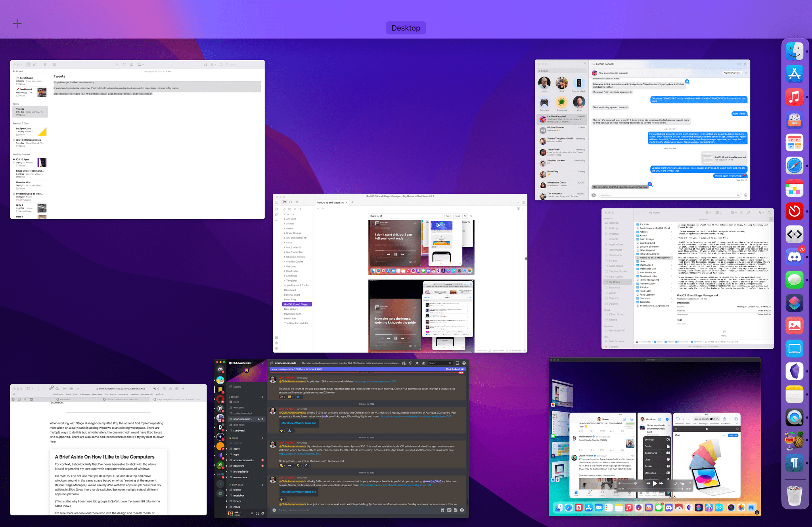
Task: Click Obsidian's starred notes icon
Action: tap(297, 202)
